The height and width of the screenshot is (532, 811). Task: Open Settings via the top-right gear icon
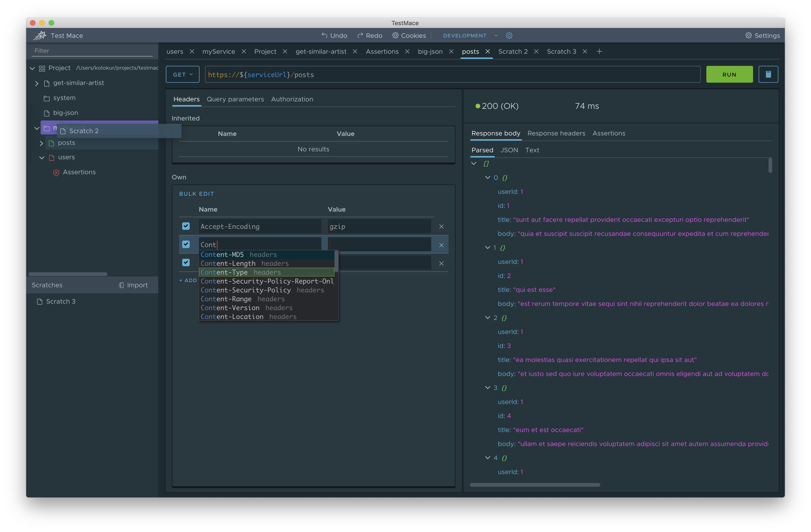[x=748, y=35]
